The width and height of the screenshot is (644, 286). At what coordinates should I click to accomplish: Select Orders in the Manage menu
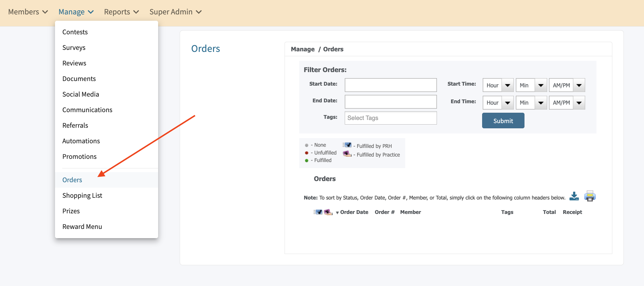click(72, 180)
